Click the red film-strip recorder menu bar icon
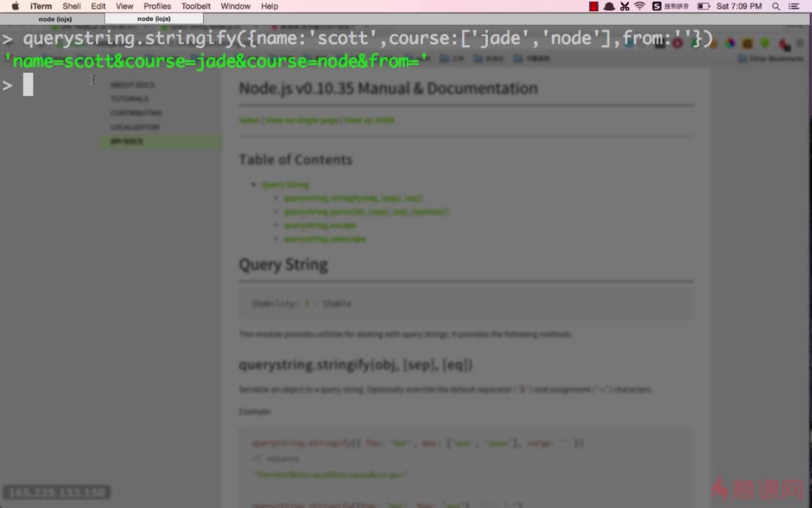The height and width of the screenshot is (508, 812). (x=594, y=6)
